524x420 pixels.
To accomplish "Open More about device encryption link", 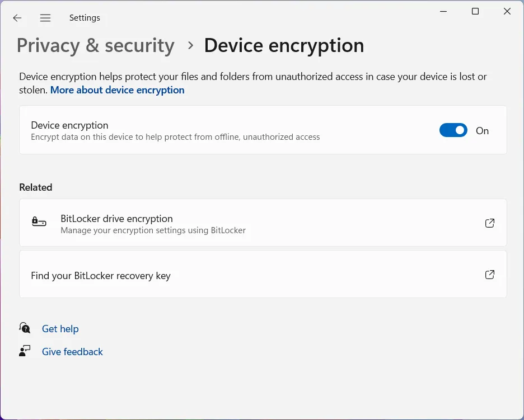I will (117, 90).
